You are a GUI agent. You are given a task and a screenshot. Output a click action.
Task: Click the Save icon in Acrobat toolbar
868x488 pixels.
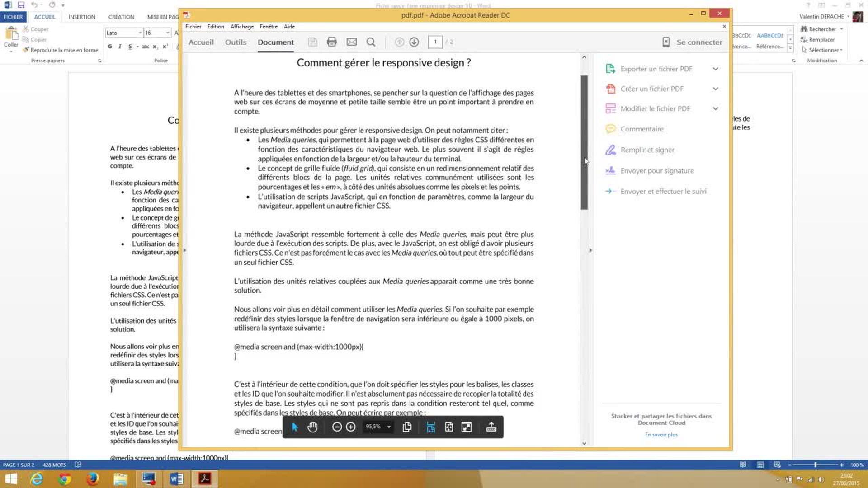click(312, 42)
